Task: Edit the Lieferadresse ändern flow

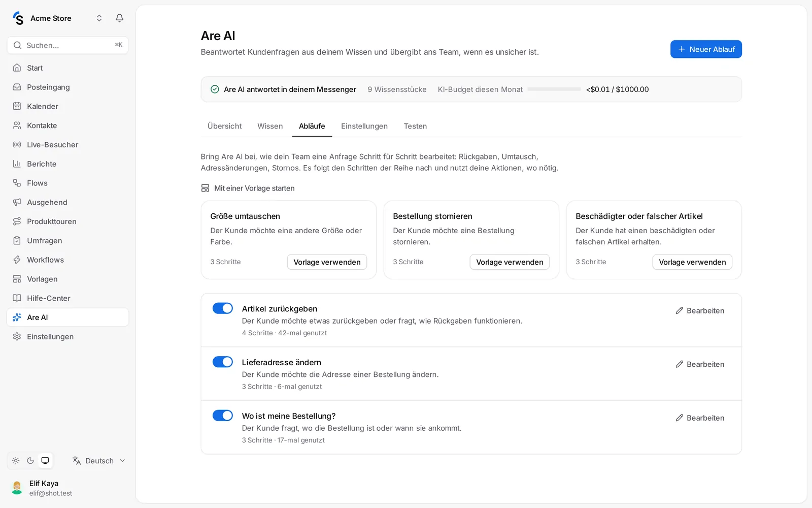Action: pyautogui.click(x=700, y=364)
